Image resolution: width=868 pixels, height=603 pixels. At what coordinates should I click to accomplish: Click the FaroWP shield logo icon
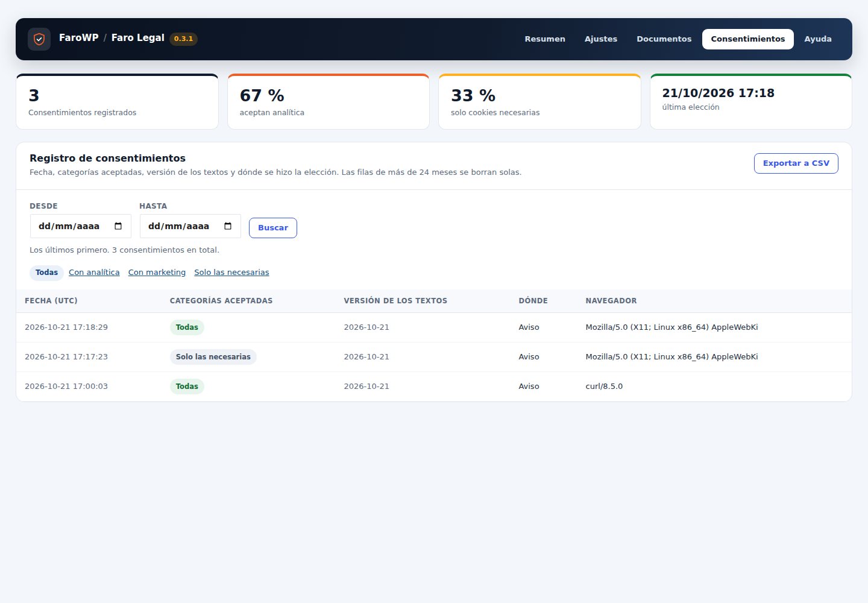tap(39, 39)
